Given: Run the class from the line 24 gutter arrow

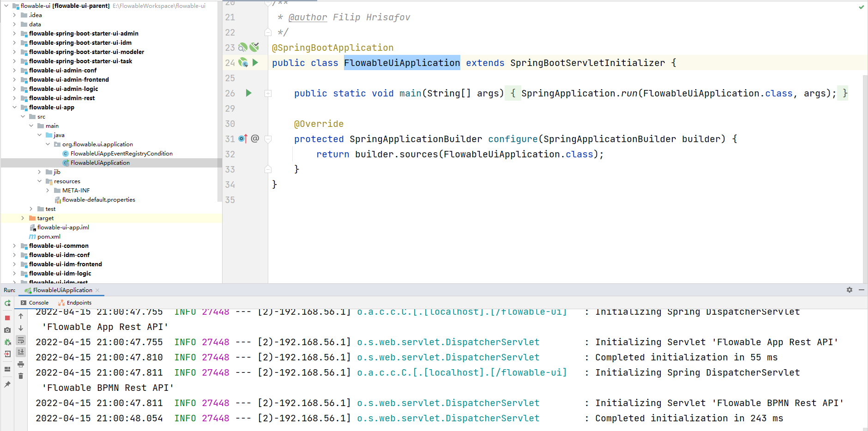Looking at the screenshot, I should 255,62.
